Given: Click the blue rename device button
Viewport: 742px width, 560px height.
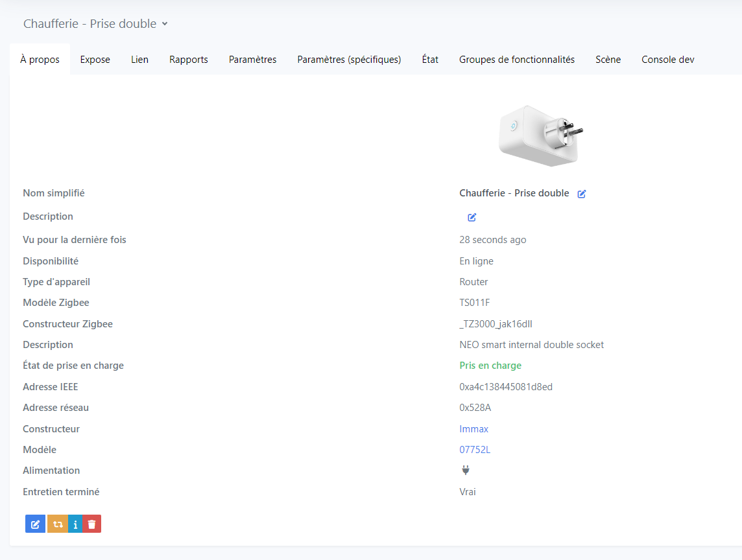Looking at the screenshot, I should (x=36, y=524).
